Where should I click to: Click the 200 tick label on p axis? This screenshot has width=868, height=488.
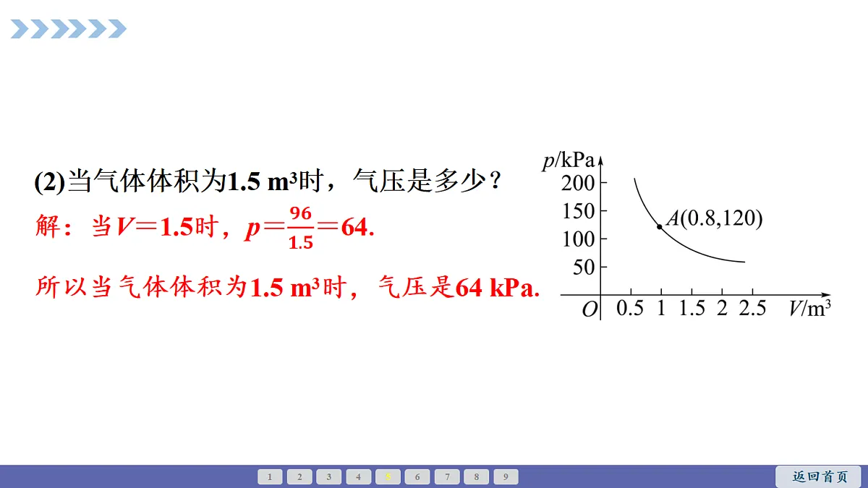578,182
